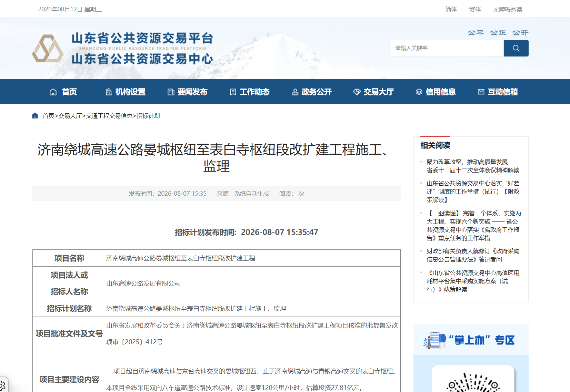The image size is (570, 392).
Task: Visit the 互动信箱 navigation item
Action: [503, 92]
